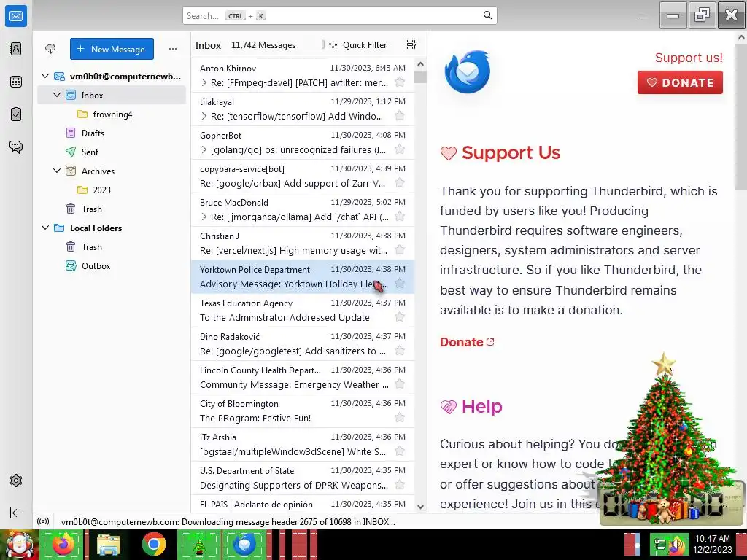
Task: Click the message list scrollbar thumb
Action: pos(420,77)
